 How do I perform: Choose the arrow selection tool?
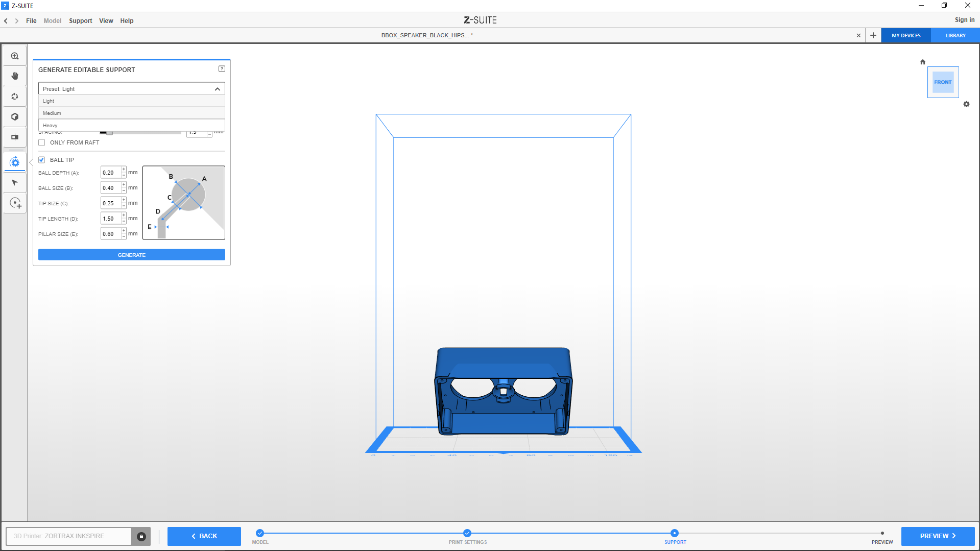tap(15, 183)
